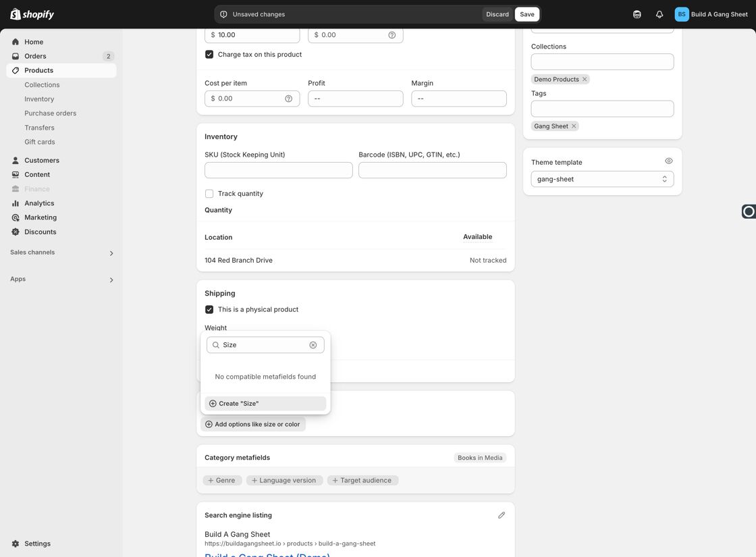The width and height of the screenshot is (756, 557).
Task: Remove the Gang Sheet tag
Action: point(574,126)
